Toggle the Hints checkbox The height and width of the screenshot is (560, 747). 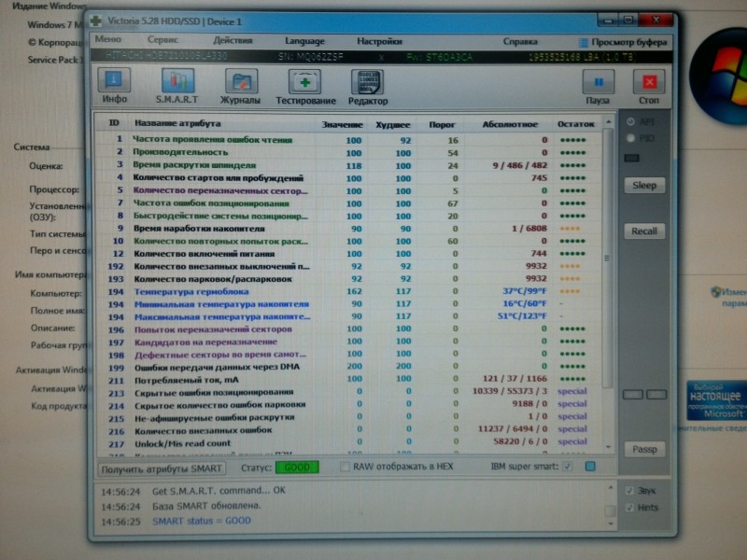pos(629,508)
